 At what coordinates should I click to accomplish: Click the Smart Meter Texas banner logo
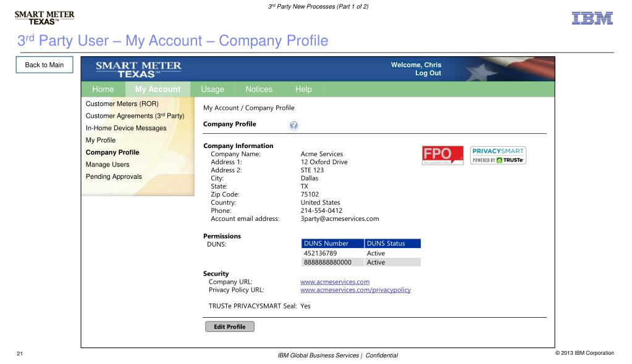[138, 69]
